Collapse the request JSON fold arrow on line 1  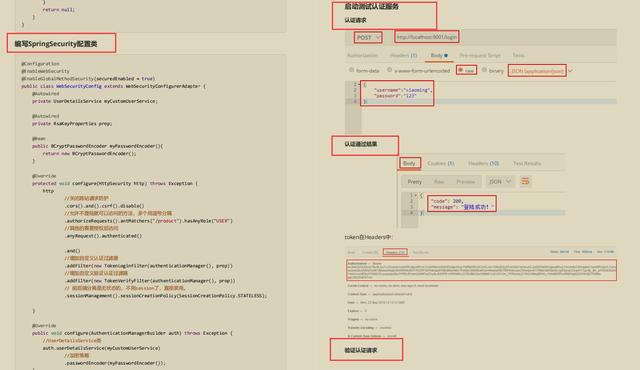[360, 84]
